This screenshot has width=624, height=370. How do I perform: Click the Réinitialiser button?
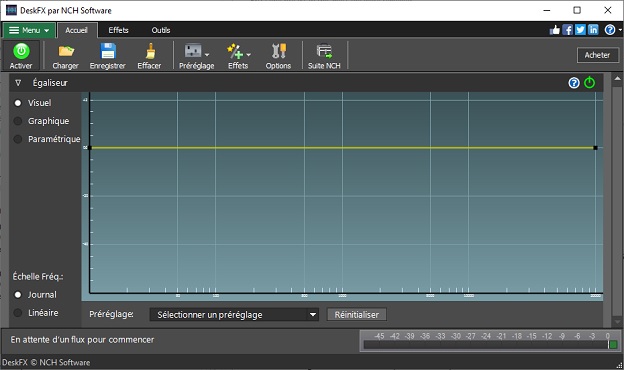tap(357, 315)
